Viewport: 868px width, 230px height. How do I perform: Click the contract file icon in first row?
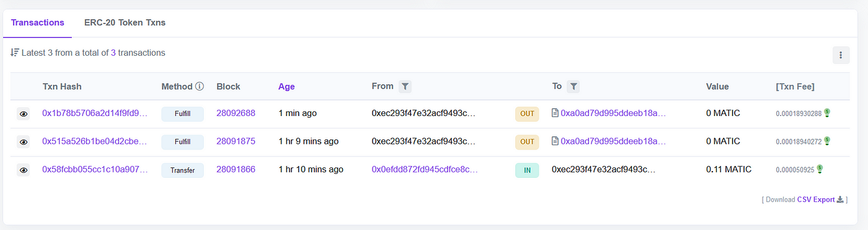(555, 113)
